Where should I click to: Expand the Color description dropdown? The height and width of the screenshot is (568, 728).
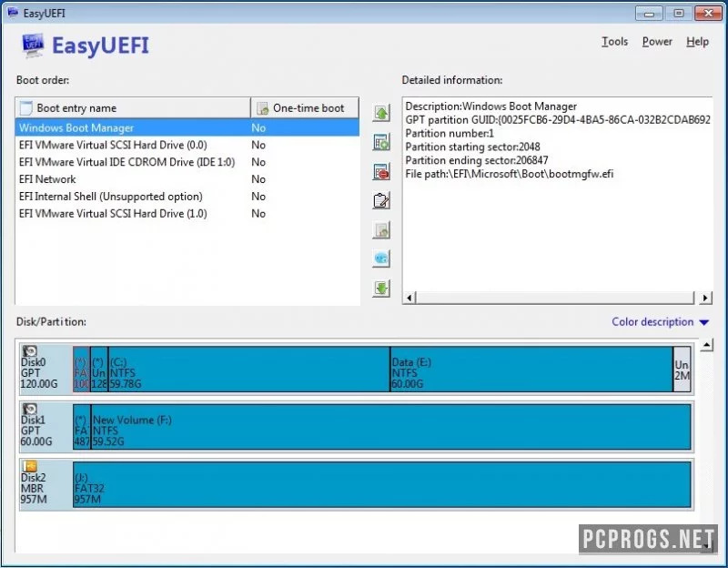661,322
